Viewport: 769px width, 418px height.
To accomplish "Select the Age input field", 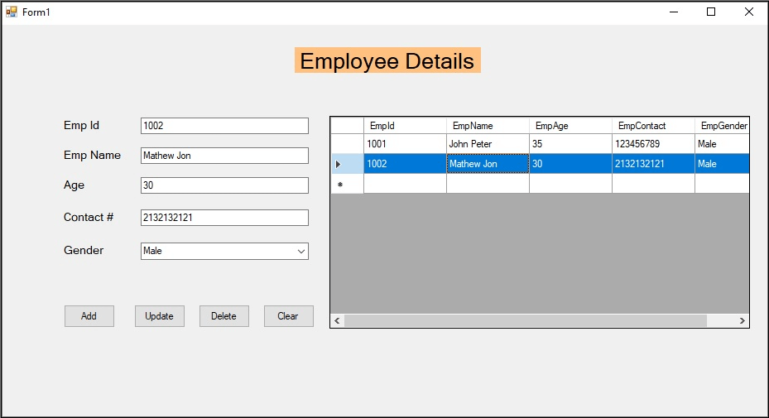I will coord(224,186).
